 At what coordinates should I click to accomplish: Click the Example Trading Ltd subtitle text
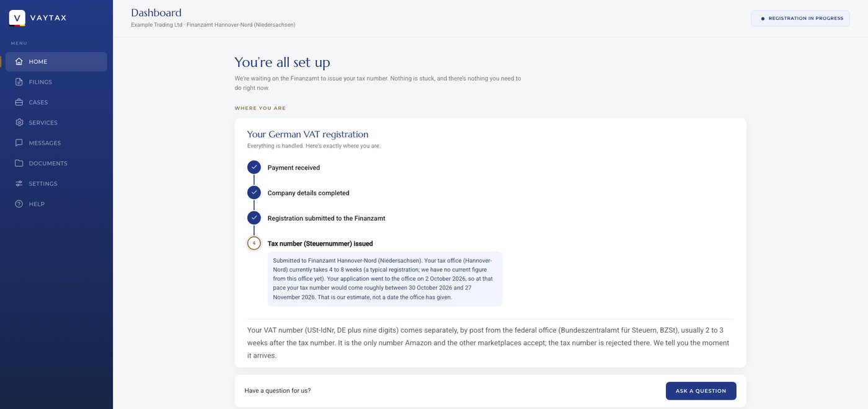[213, 25]
